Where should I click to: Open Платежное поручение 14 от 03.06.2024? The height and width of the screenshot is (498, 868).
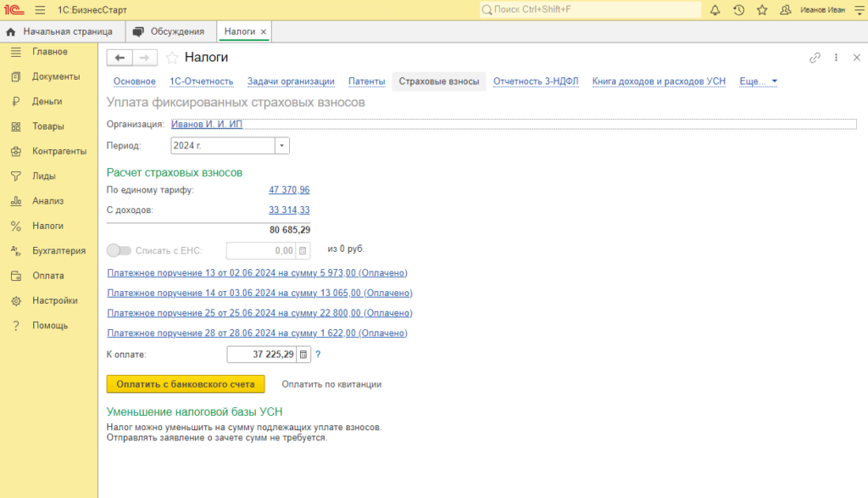pos(259,293)
